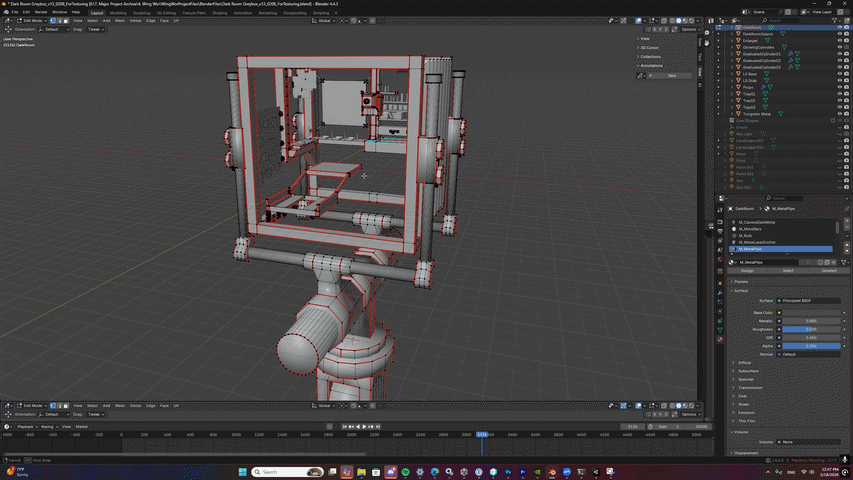Viewport: 853px width, 480px height.
Task: Expand the Emission panel
Action: tap(746, 413)
